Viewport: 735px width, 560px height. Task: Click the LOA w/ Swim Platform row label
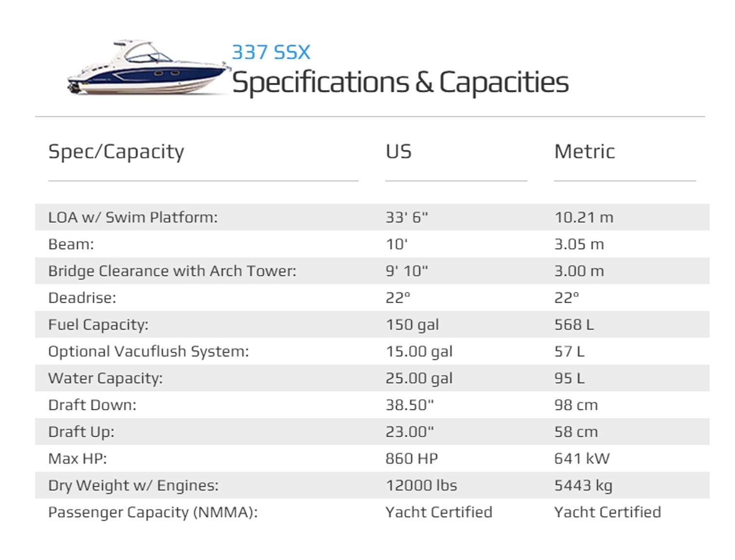(133, 217)
